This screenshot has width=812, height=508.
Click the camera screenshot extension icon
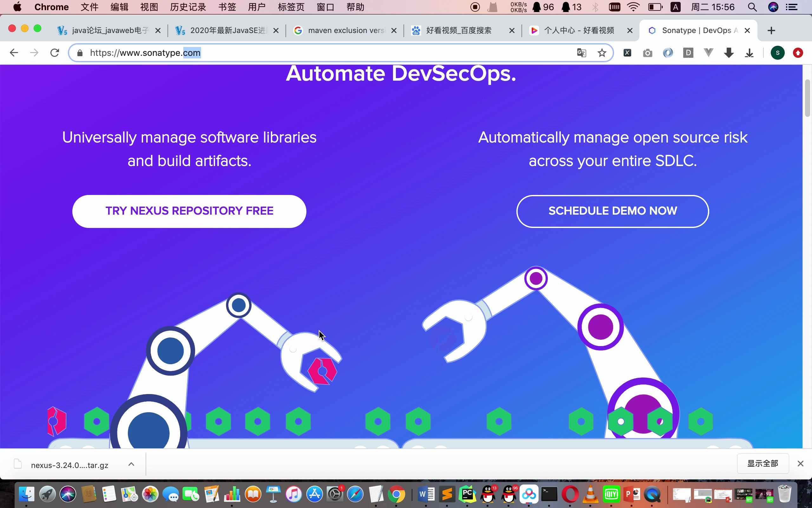point(648,53)
